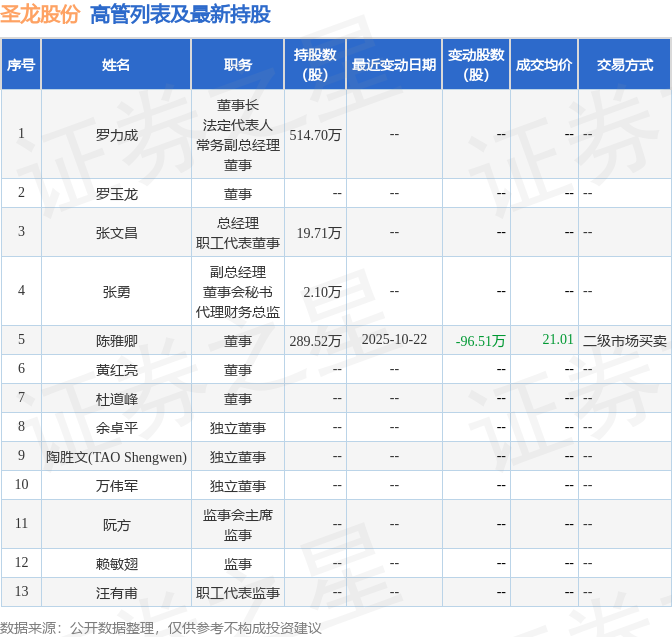Click the 圣龙股份 title text
This screenshot has height=637, width=672.
pos(40,14)
